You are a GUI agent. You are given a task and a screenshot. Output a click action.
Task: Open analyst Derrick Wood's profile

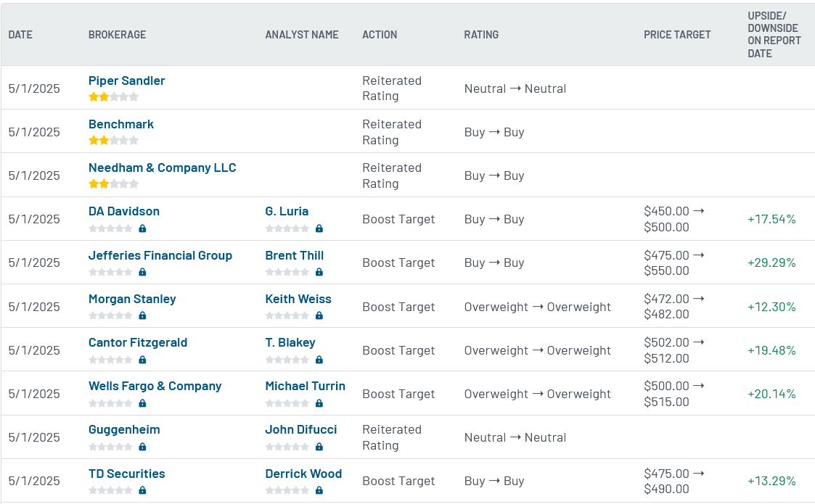pos(303,474)
